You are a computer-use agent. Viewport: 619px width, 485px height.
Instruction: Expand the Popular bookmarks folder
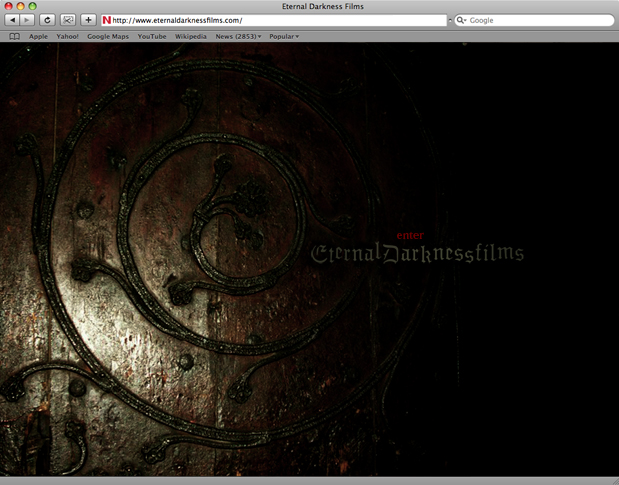coord(284,36)
